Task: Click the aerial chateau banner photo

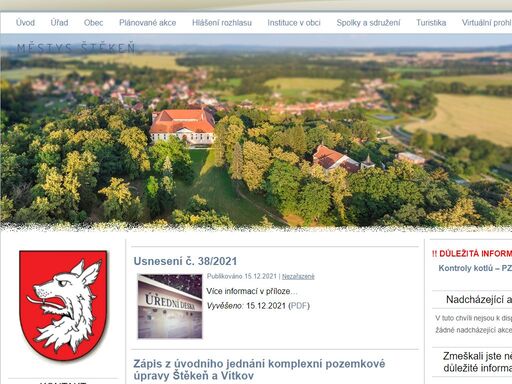Action: pos(256,132)
